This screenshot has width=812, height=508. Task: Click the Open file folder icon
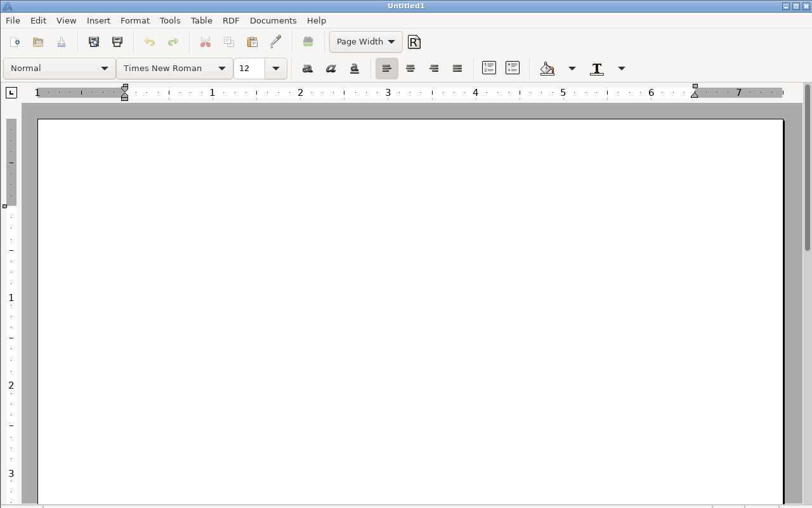click(x=38, y=42)
